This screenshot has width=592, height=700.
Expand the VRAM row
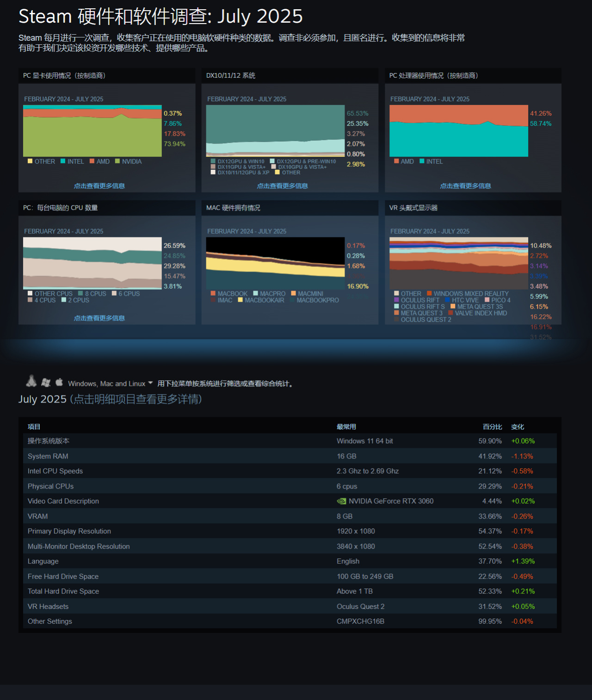tap(290, 516)
